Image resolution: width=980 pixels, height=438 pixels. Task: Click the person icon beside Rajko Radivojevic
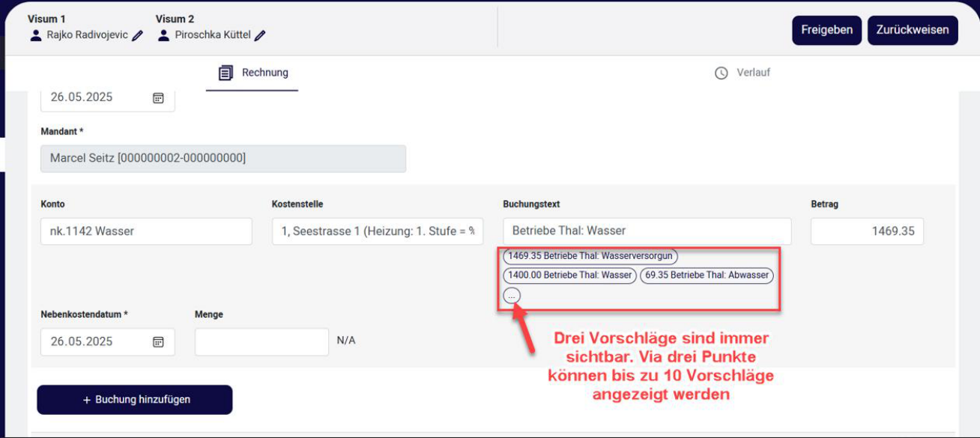tap(35, 35)
